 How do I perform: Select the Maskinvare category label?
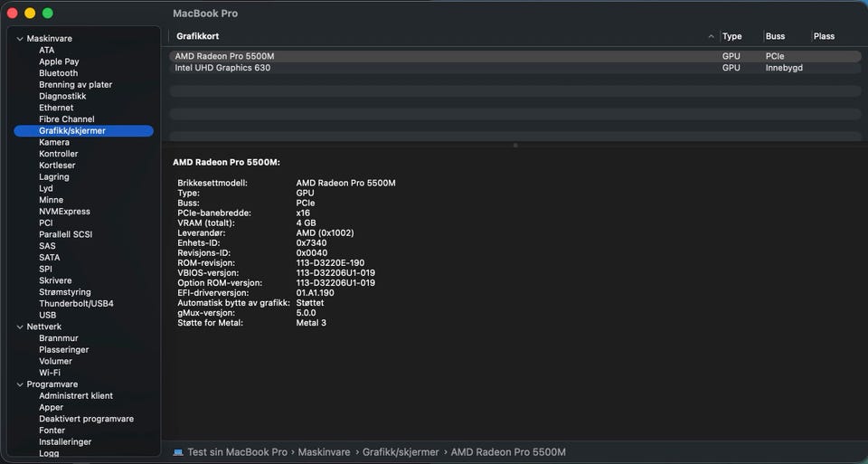pos(49,39)
